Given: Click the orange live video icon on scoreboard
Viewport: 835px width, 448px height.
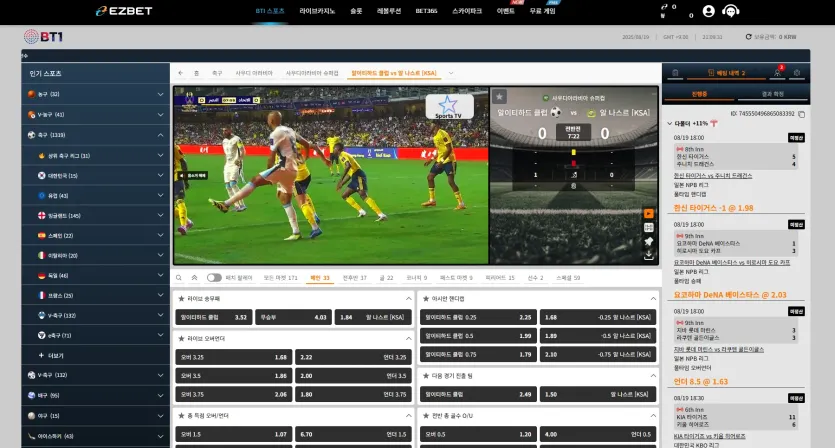Looking at the screenshot, I should pos(648,214).
